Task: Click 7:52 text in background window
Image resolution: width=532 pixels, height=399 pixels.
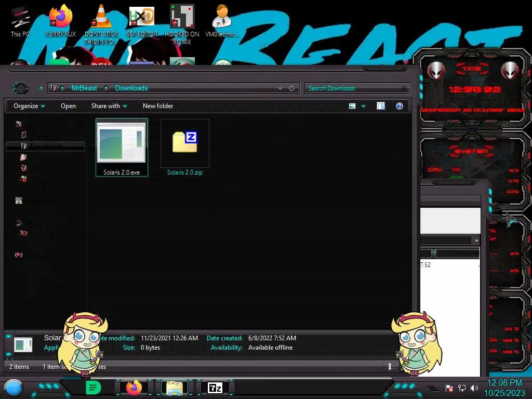Action: coord(425,264)
